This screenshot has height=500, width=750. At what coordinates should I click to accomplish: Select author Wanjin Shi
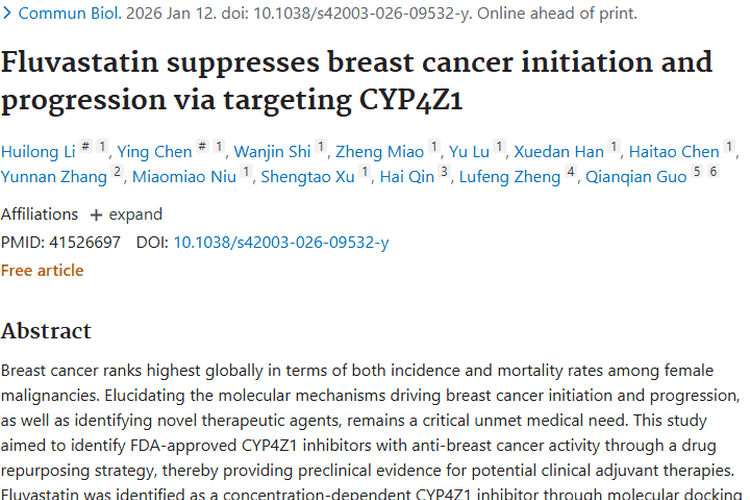pos(272,152)
